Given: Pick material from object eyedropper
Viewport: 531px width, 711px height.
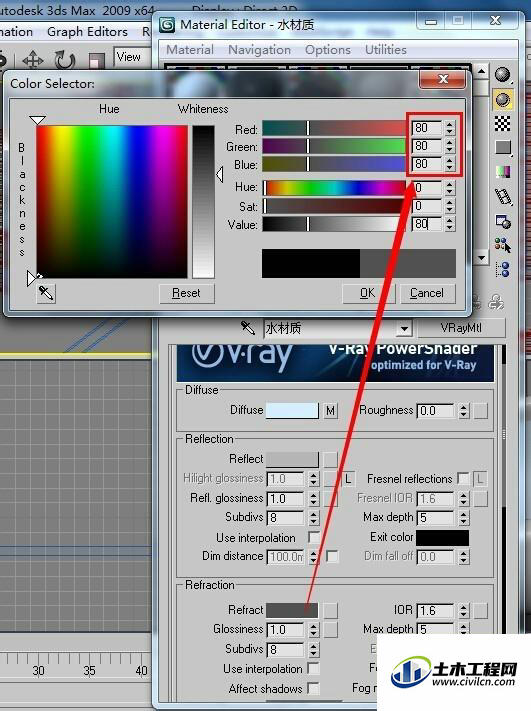Looking at the screenshot, I should pyautogui.click(x=248, y=328).
